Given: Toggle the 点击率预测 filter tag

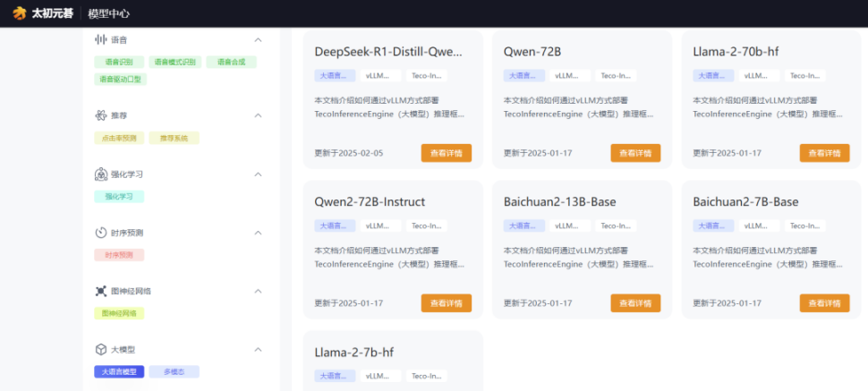Looking at the screenshot, I should point(118,139).
